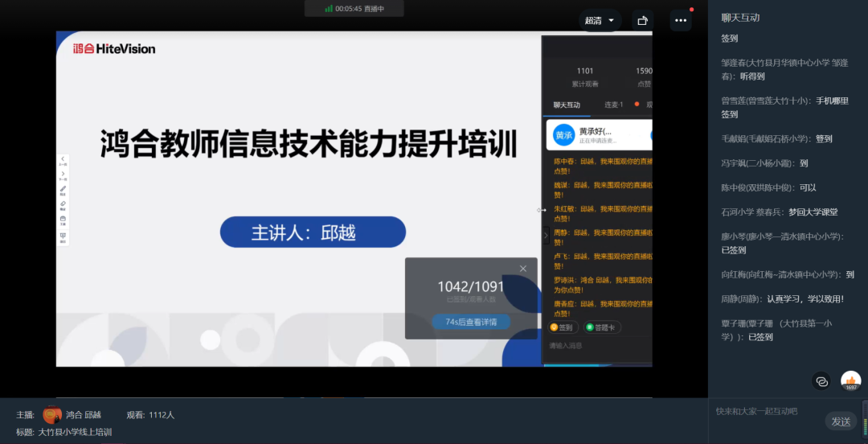Switch to the 聊天互动 tab in shared screen
Viewport: 868px width, 444px height.
click(567, 105)
